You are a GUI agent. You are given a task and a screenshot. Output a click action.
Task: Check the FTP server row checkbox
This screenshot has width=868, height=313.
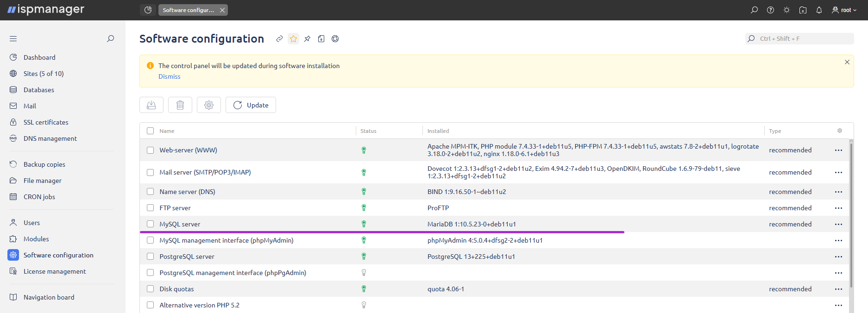pyautogui.click(x=150, y=208)
